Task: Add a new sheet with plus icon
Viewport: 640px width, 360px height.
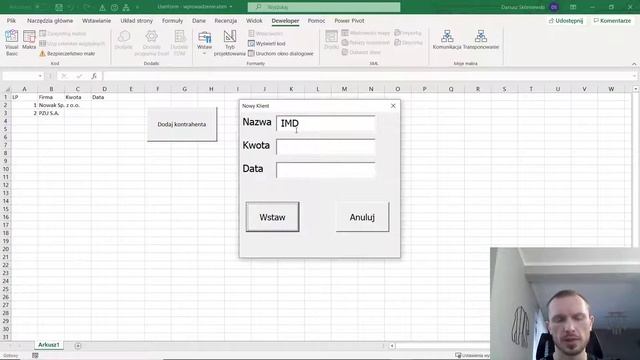Action: click(x=78, y=346)
